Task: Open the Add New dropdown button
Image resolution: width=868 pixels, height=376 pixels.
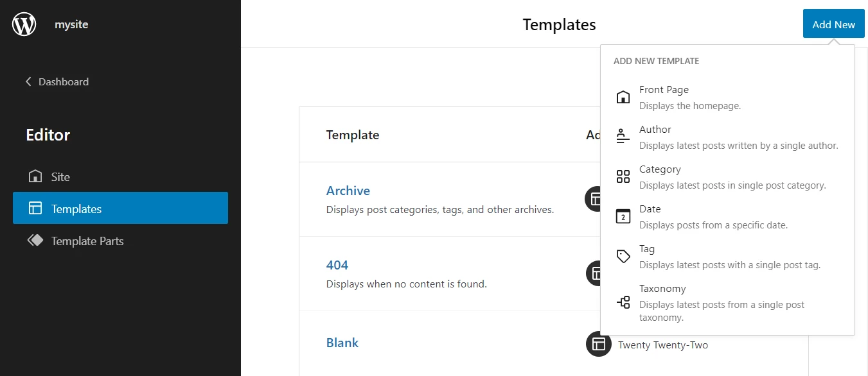Action: click(x=833, y=24)
